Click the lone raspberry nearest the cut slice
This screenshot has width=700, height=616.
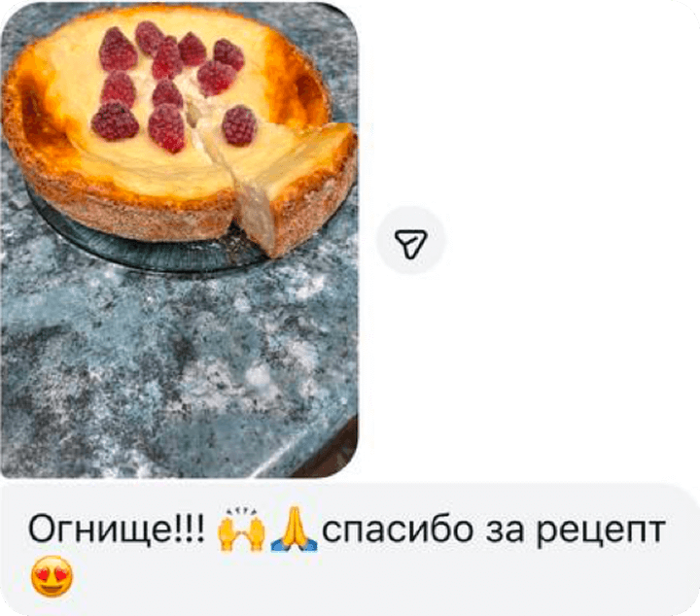pos(239,125)
